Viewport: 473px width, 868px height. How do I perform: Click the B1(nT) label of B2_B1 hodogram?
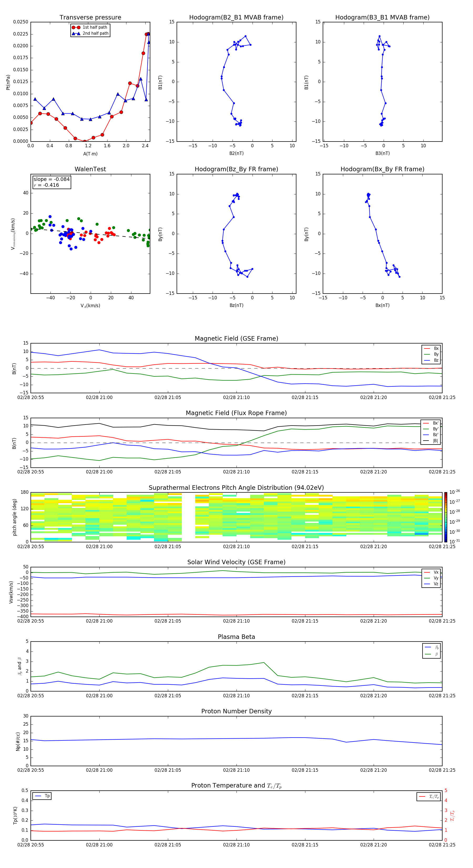click(x=160, y=82)
